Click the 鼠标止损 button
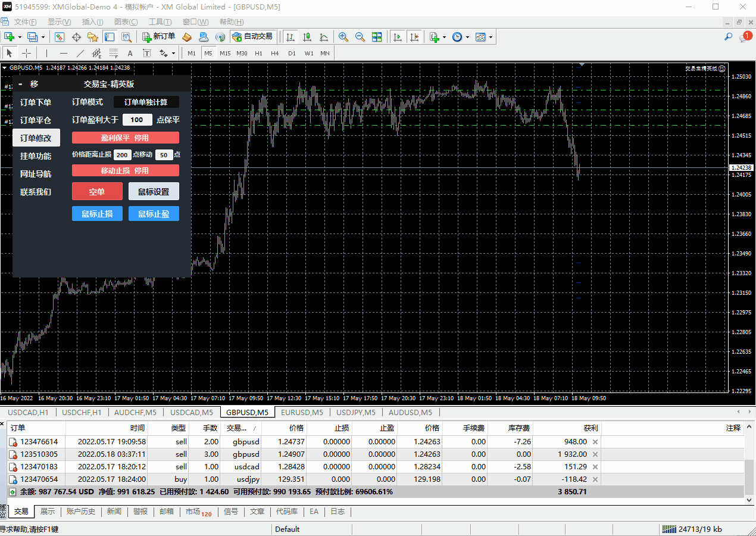The image size is (756, 536). tap(97, 214)
